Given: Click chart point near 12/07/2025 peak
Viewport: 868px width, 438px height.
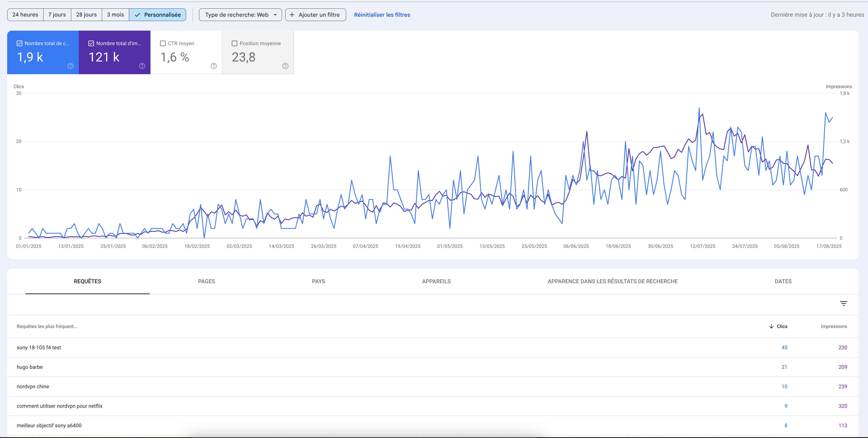Looking at the screenshot, I should tap(699, 108).
